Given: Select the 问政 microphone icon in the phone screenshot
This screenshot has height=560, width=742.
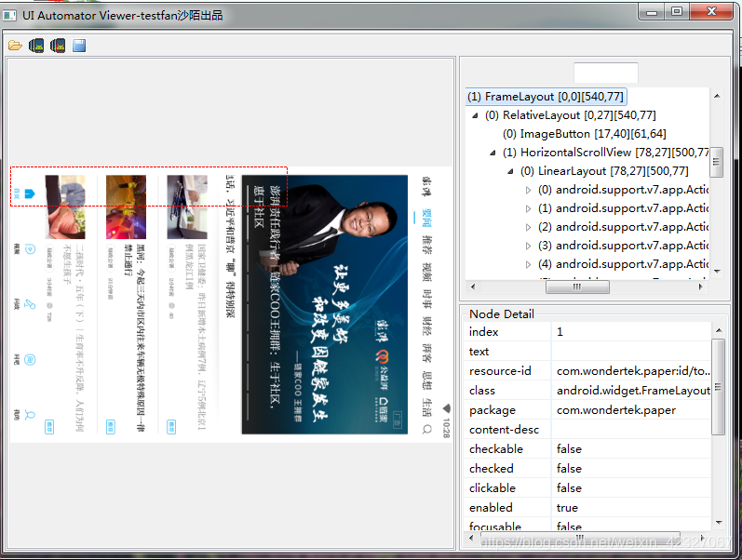Looking at the screenshot, I should [x=30, y=304].
